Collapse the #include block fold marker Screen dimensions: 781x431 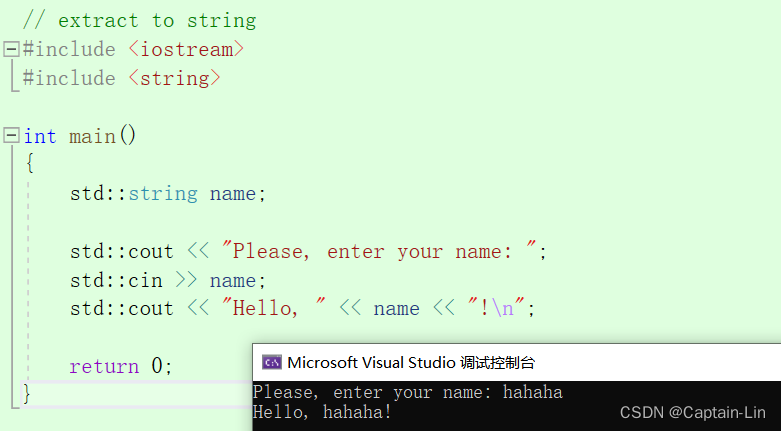(x=11, y=49)
